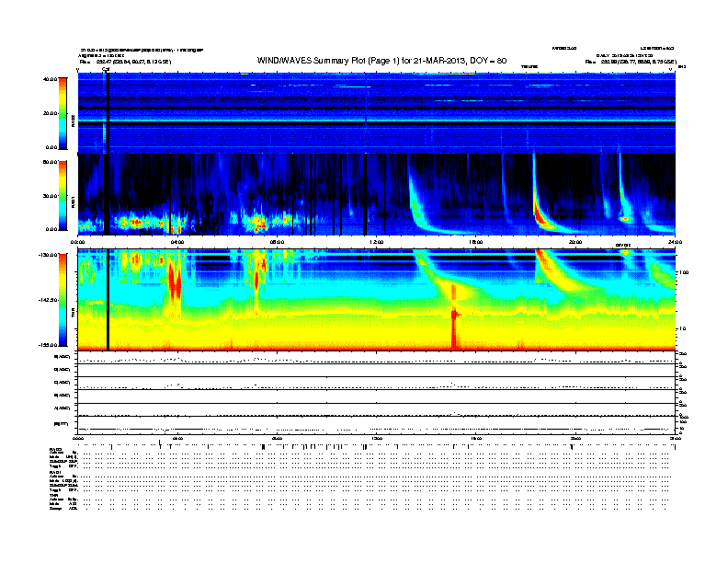Click the 30.00 color scale tick label
Image resolution: width=728 pixels, height=563 pixels.
51,196
